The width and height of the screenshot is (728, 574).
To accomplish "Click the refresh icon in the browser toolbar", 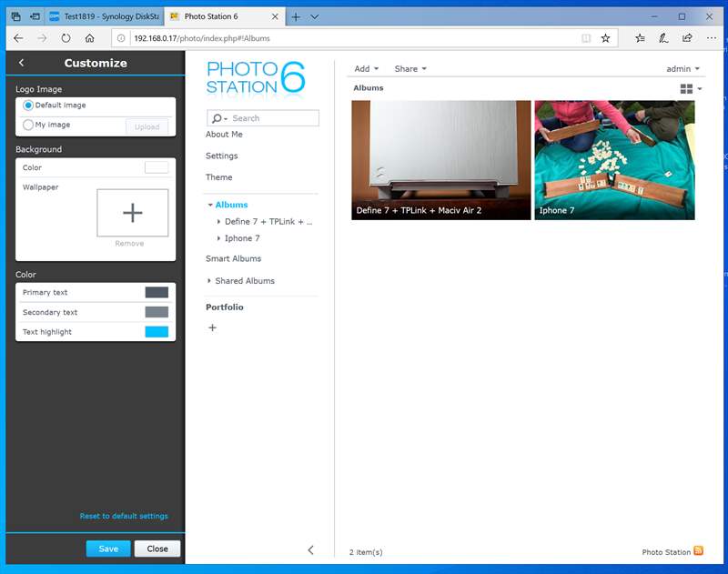I will tap(66, 38).
